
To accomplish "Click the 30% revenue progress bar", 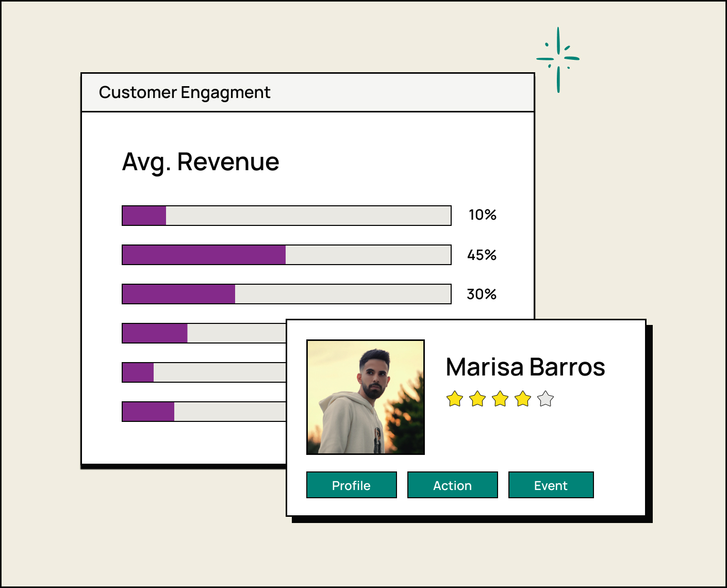I will click(x=286, y=294).
